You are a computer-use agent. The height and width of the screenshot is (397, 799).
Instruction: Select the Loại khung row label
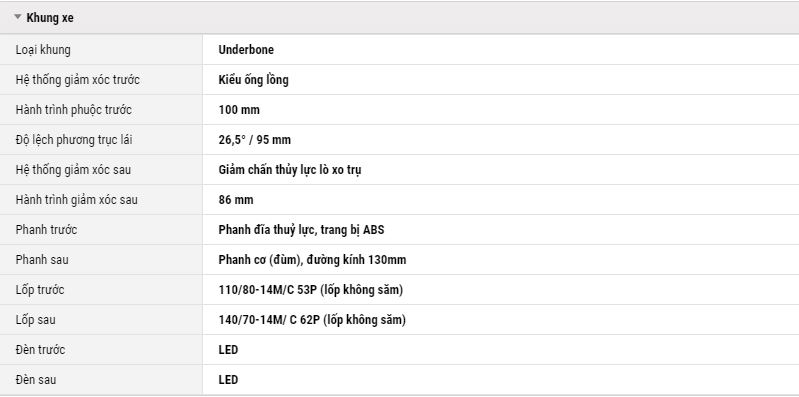(x=43, y=50)
